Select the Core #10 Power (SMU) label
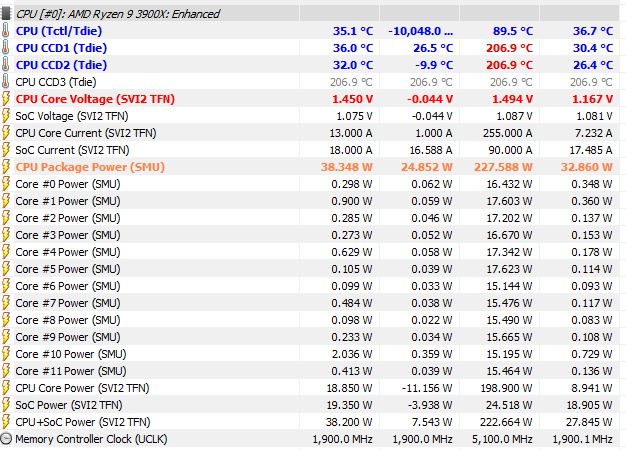Image resolution: width=626 pixels, height=450 pixels. coord(71,354)
